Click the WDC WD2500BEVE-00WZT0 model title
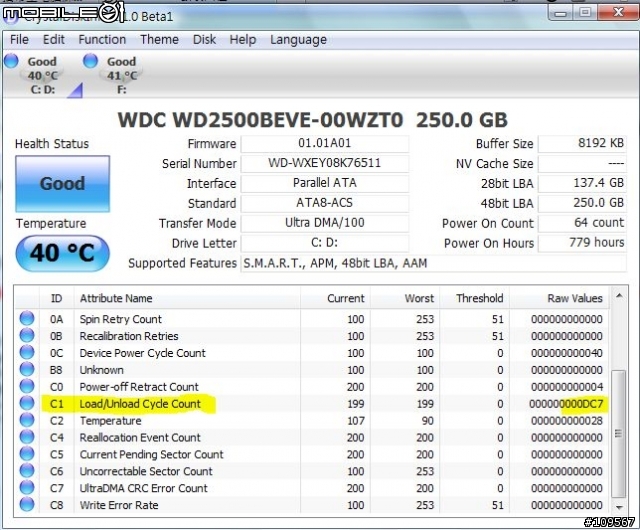This screenshot has width=640, height=530. pyautogui.click(x=260, y=120)
